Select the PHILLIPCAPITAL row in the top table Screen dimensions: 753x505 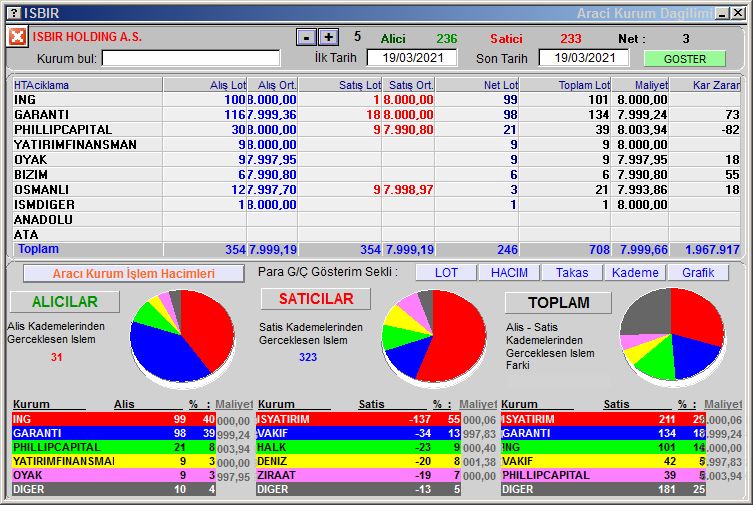(376, 130)
